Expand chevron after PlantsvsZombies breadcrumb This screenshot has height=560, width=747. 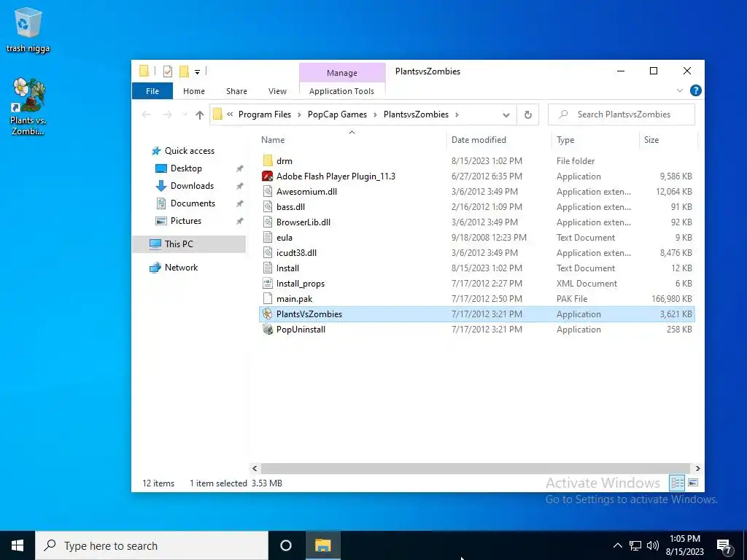click(457, 114)
